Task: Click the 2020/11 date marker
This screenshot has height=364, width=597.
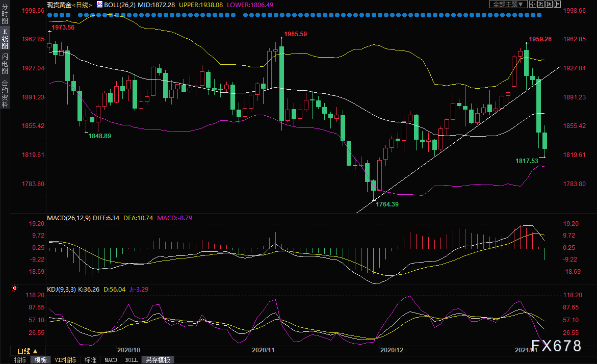Action: click(263, 350)
